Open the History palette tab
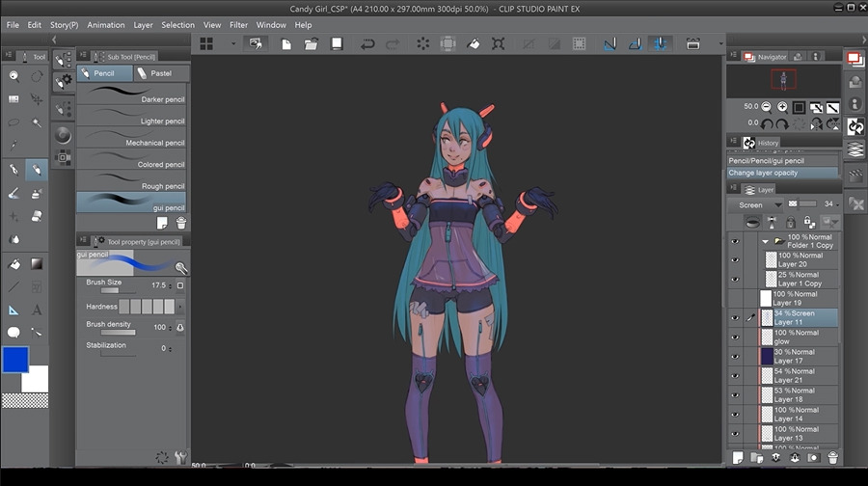 coord(762,143)
